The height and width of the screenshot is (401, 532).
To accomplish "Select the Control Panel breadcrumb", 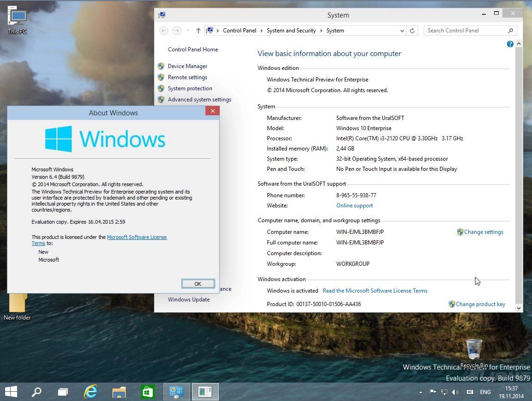I will (240, 31).
